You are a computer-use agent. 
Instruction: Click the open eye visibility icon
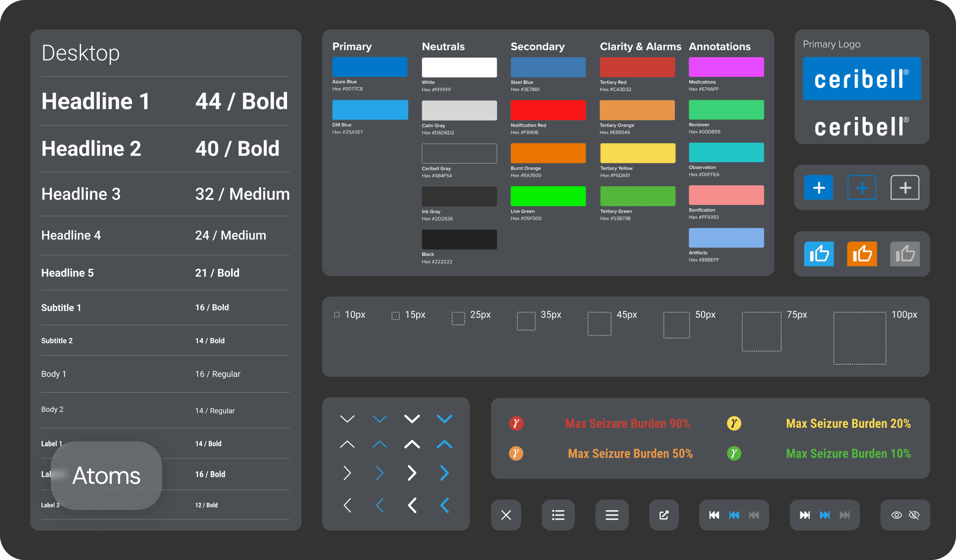[896, 515]
